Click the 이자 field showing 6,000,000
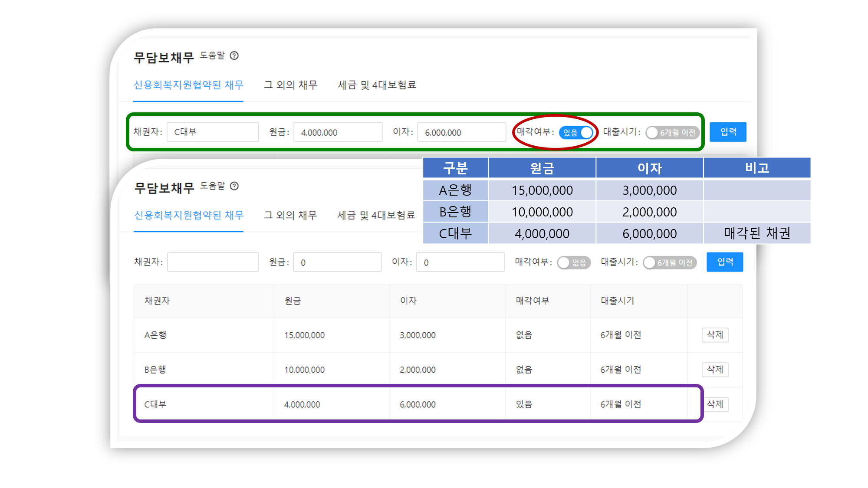The image size is (868, 488). pos(461,132)
